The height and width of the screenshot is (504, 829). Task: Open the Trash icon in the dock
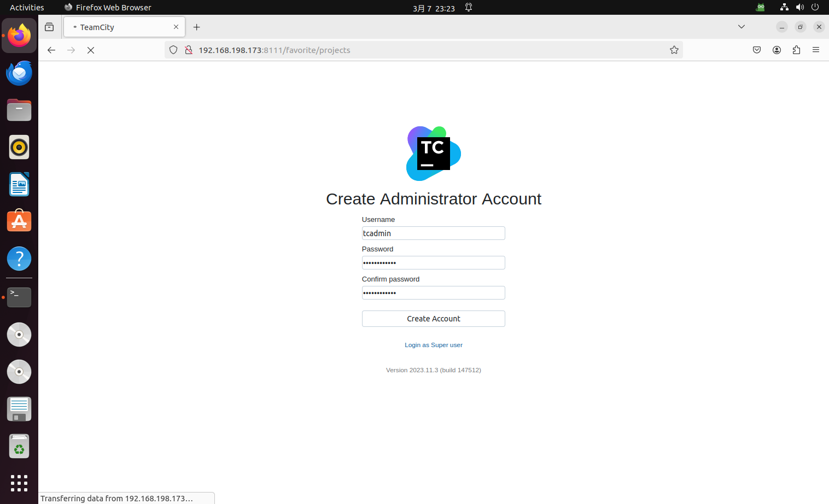point(19,446)
